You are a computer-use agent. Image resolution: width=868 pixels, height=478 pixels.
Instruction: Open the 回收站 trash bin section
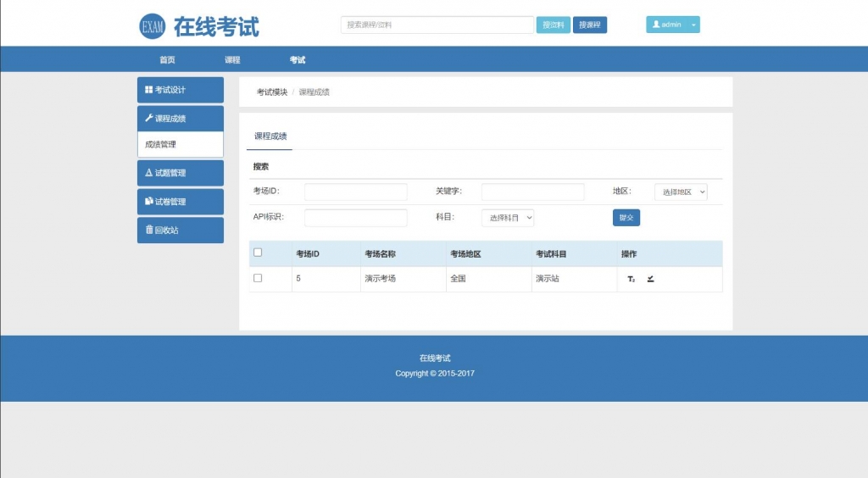click(x=180, y=230)
